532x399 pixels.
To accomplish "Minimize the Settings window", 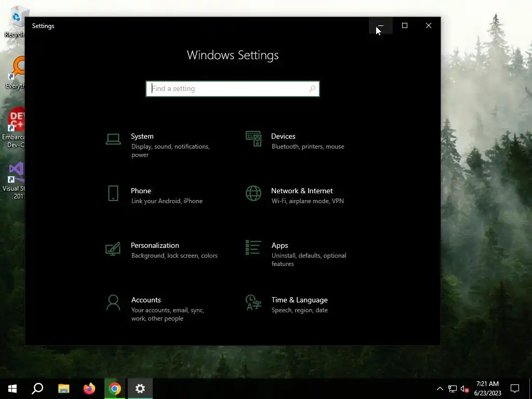I will point(381,25).
